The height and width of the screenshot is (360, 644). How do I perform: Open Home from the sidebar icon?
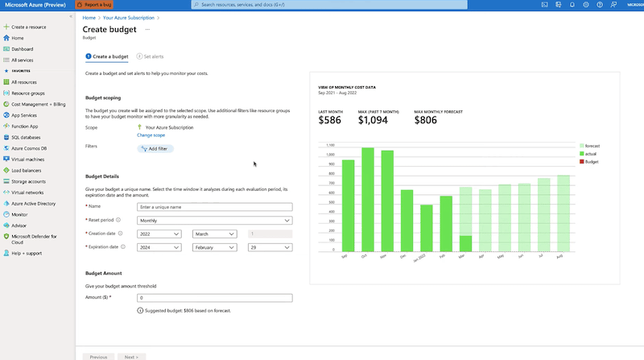[6, 38]
